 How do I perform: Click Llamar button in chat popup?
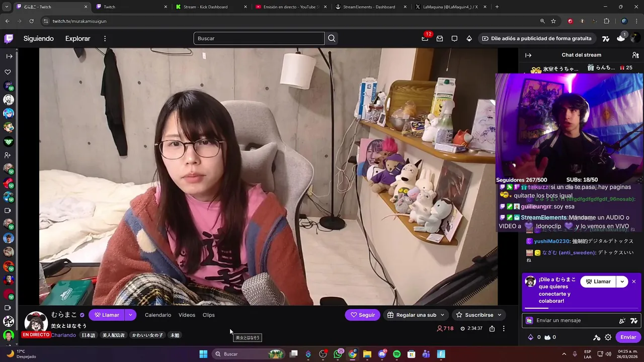(x=598, y=282)
